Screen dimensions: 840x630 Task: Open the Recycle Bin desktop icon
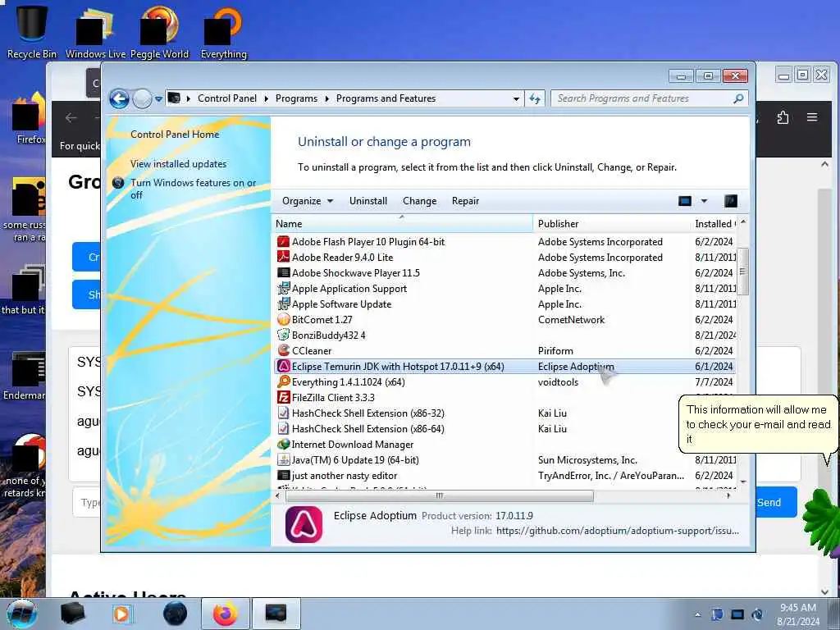(32, 31)
